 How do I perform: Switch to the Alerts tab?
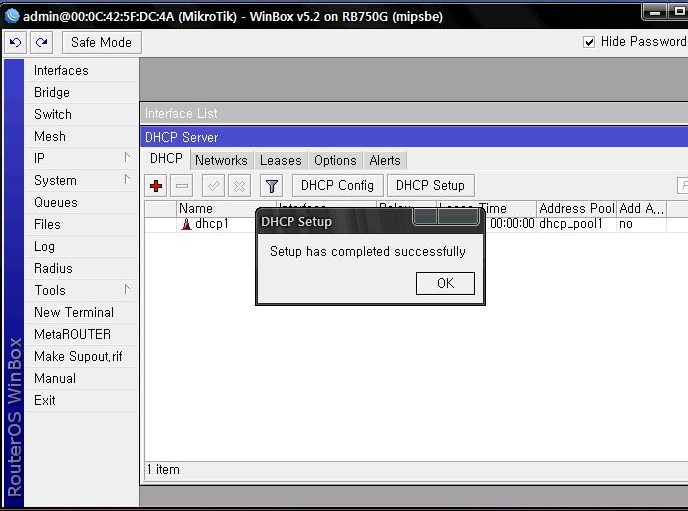tap(385, 161)
